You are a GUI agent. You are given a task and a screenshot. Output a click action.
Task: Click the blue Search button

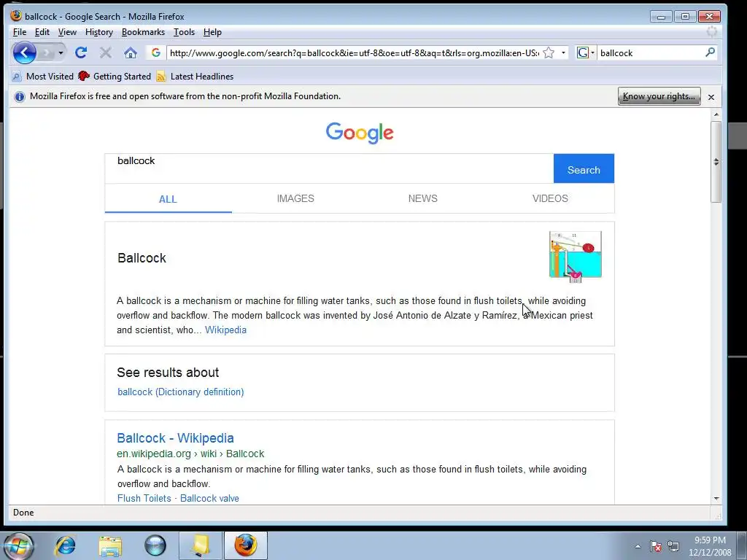point(584,168)
